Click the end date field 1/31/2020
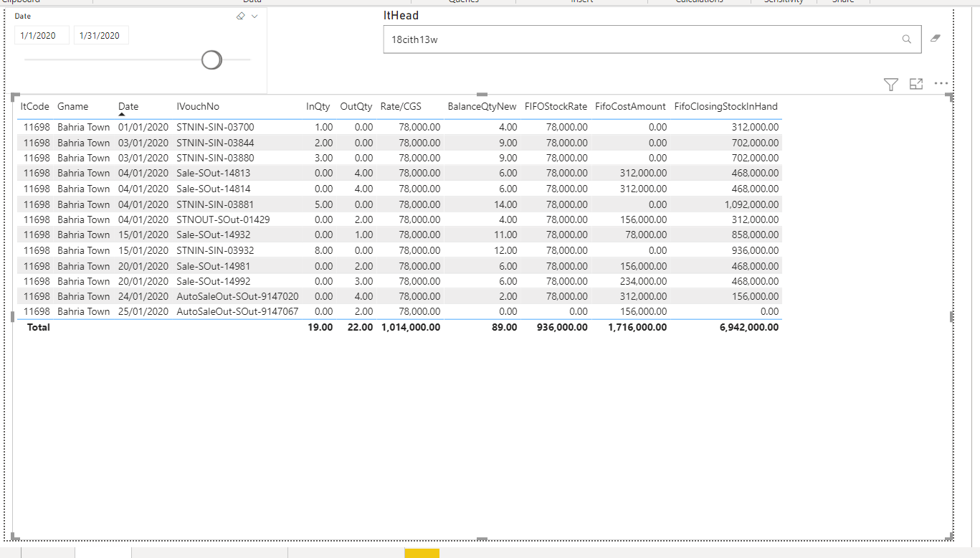980x558 pixels. [101, 35]
